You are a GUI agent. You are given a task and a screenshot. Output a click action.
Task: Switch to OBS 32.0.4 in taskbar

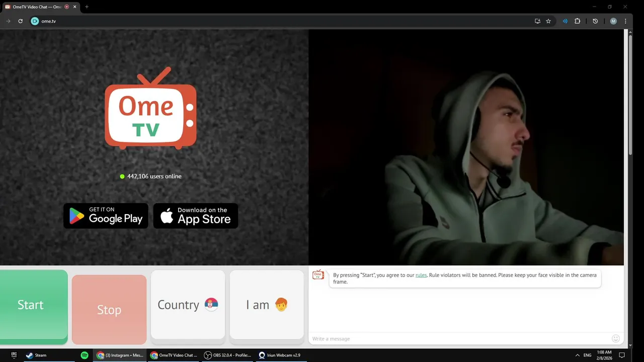227,355
